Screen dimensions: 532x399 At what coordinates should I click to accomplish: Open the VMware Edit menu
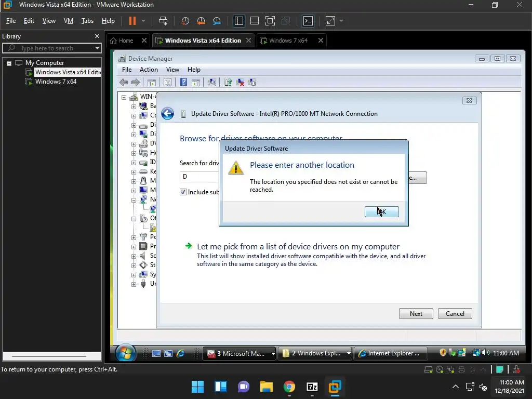29,21
